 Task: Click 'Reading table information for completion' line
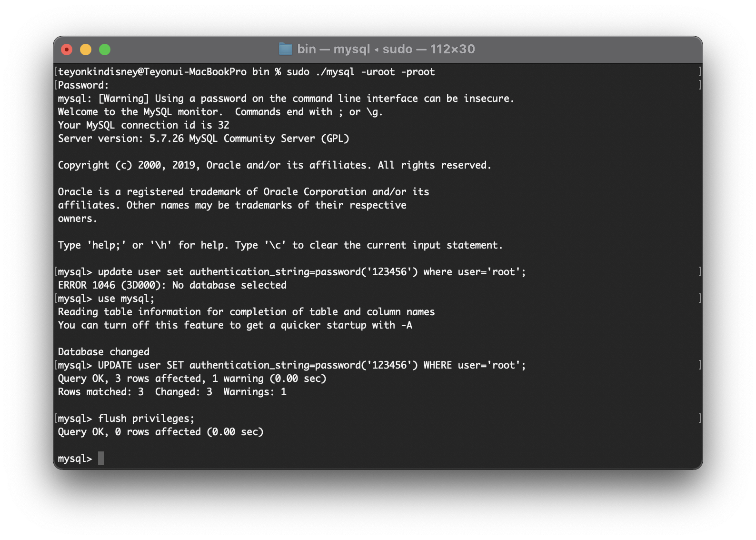(x=246, y=312)
